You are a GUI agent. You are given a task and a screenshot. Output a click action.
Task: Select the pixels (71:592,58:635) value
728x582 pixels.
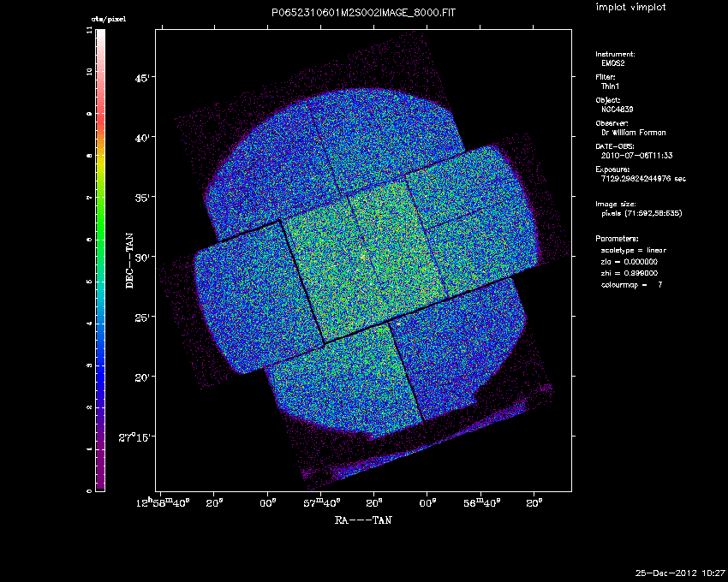coord(641,213)
